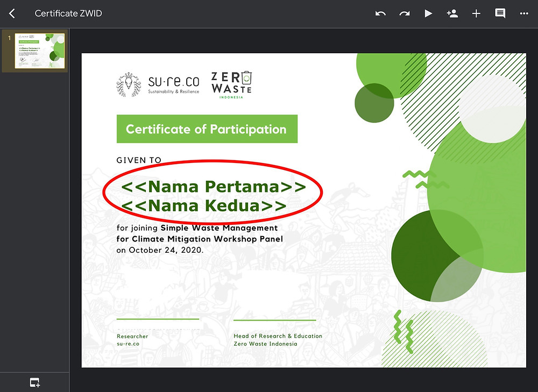Open the insert plus menu
538x392 pixels.
(476, 14)
